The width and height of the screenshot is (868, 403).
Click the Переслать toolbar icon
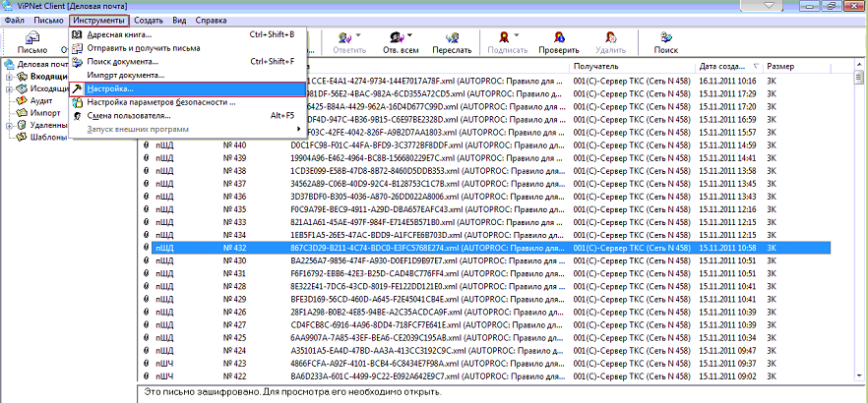453,37
